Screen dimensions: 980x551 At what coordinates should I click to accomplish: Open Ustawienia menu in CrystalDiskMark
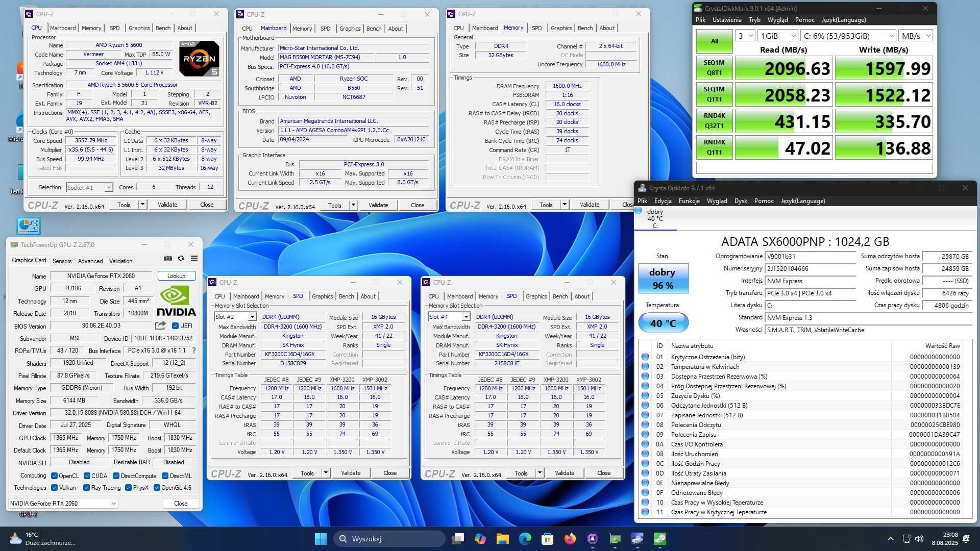click(726, 20)
